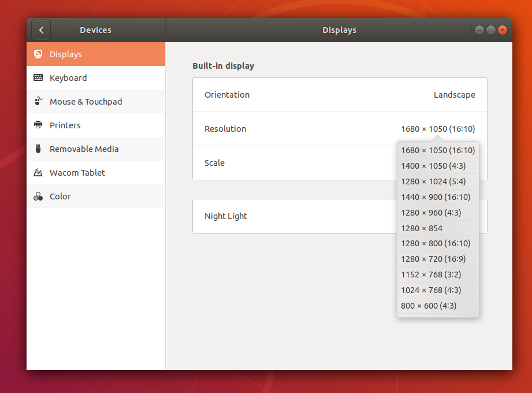Screen dimensions: 532x393
Task: Click the Removable Media USB icon
Action: point(38,149)
